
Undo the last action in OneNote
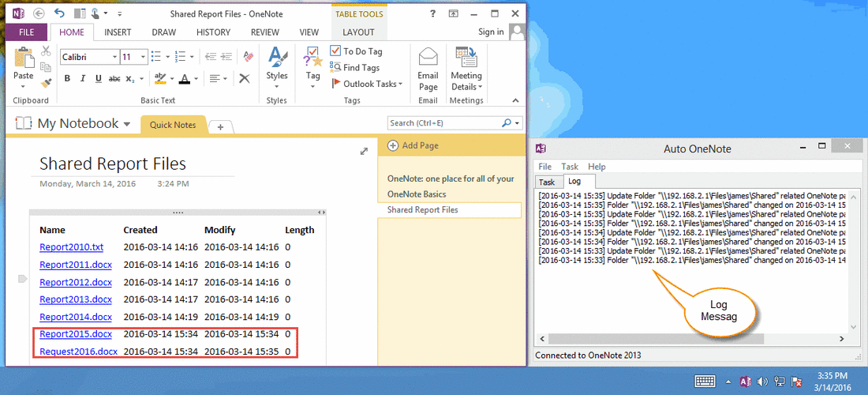(x=59, y=14)
